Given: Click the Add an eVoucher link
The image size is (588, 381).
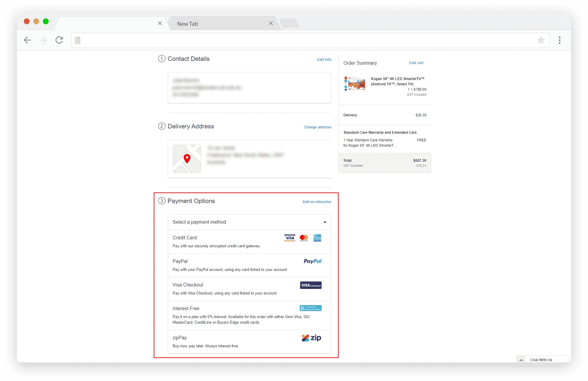Looking at the screenshot, I should [317, 202].
